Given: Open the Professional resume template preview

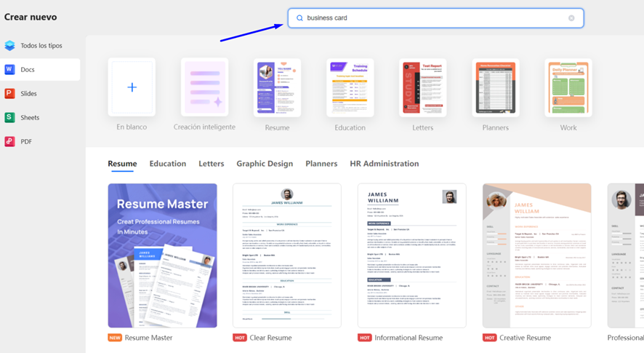Looking at the screenshot, I should coord(626,255).
